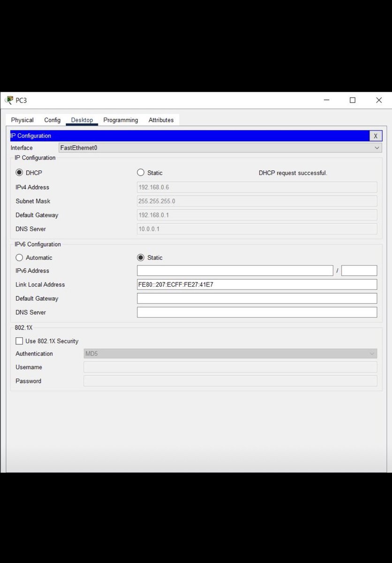Enable the Use 802.1X Security checkbox
This screenshot has height=563, width=392.
click(19, 341)
